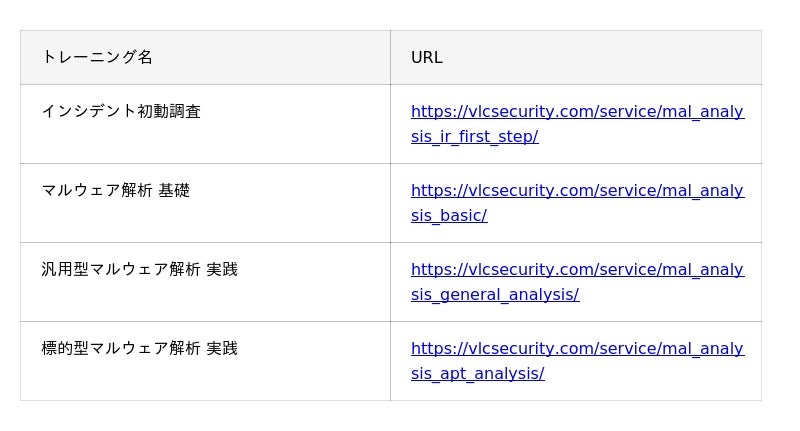
Task: Open the mal_analysis_ir_first_step link
Action: (x=577, y=124)
